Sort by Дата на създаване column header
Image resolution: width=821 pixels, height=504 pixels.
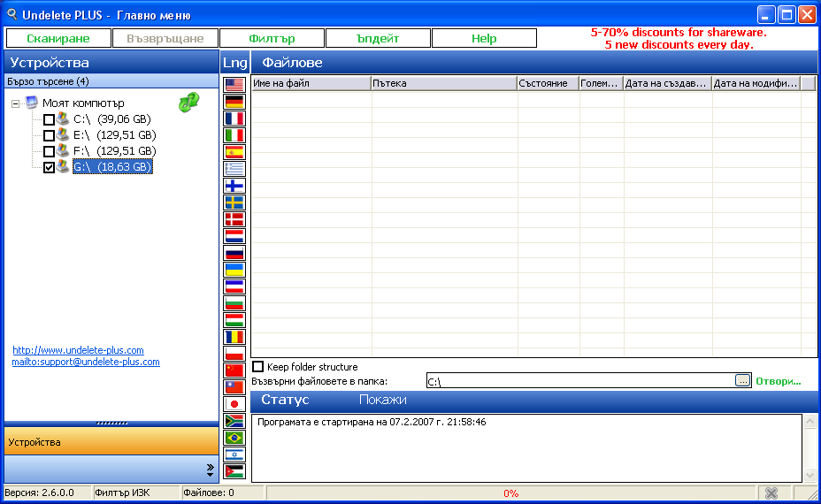(x=667, y=83)
